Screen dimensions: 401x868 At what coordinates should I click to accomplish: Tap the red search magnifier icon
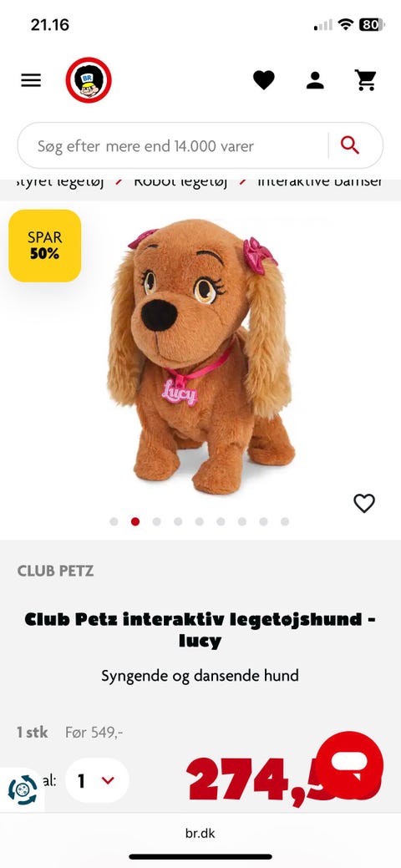350,145
